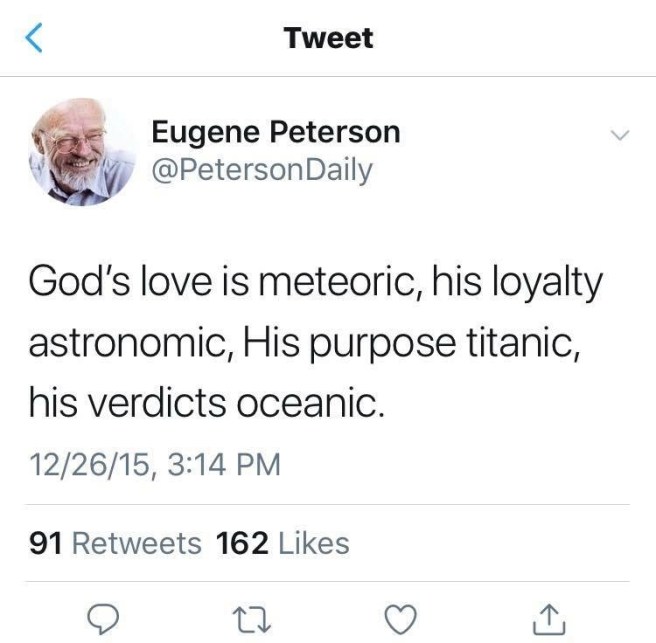Go back using the blue arrow
Screen dimensions: 656x643
point(34,39)
